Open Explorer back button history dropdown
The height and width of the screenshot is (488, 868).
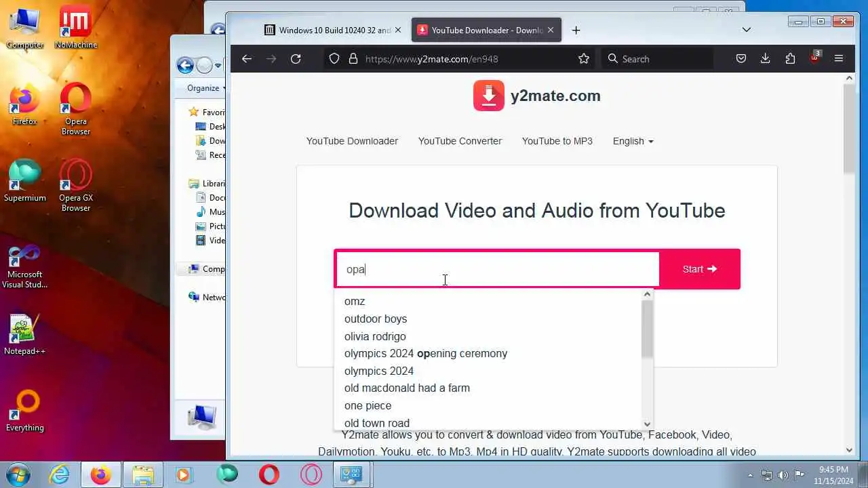pyautogui.click(x=218, y=66)
